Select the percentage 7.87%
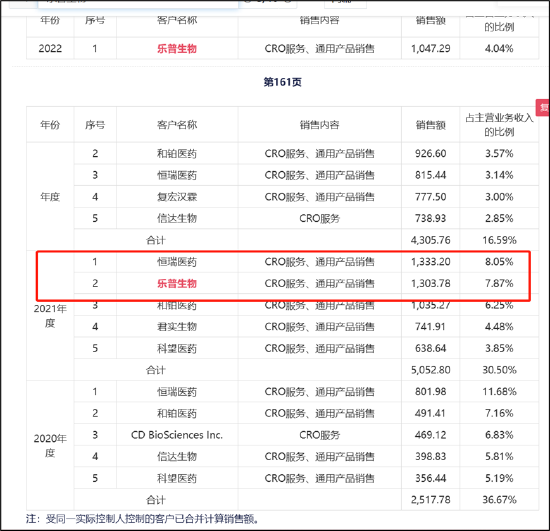The height and width of the screenshot is (531, 550). tap(499, 283)
